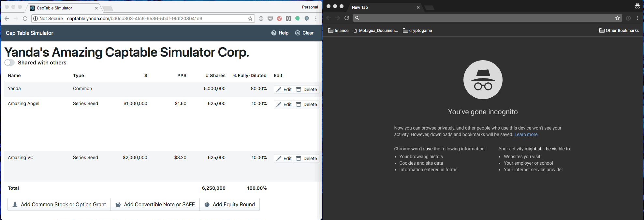Click the # Shares column header

click(216, 76)
